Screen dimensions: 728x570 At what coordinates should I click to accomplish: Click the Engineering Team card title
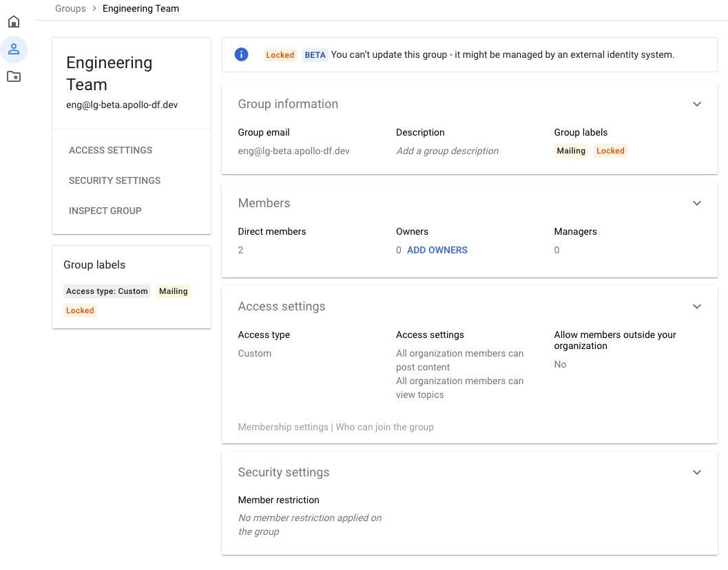pyautogui.click(x=109, y=74)
